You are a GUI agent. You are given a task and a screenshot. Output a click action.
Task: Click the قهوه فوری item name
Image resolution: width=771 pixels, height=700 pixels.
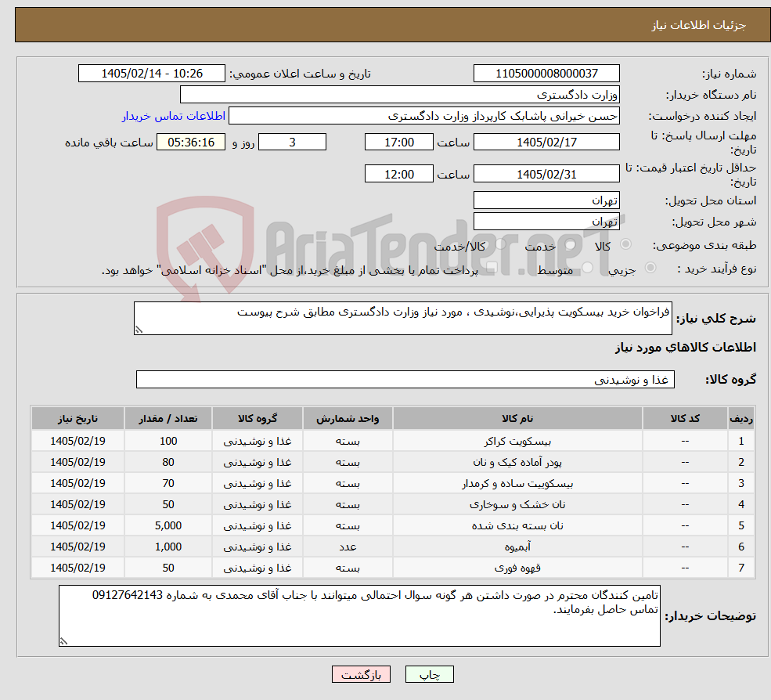point(517,568)
